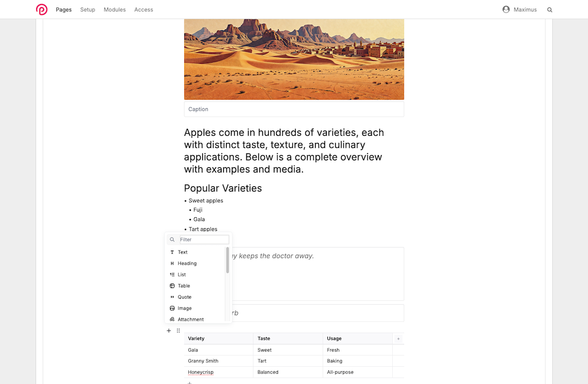Click the ProcessWire logo icon

pyautogui.click(x=41, y=9)
